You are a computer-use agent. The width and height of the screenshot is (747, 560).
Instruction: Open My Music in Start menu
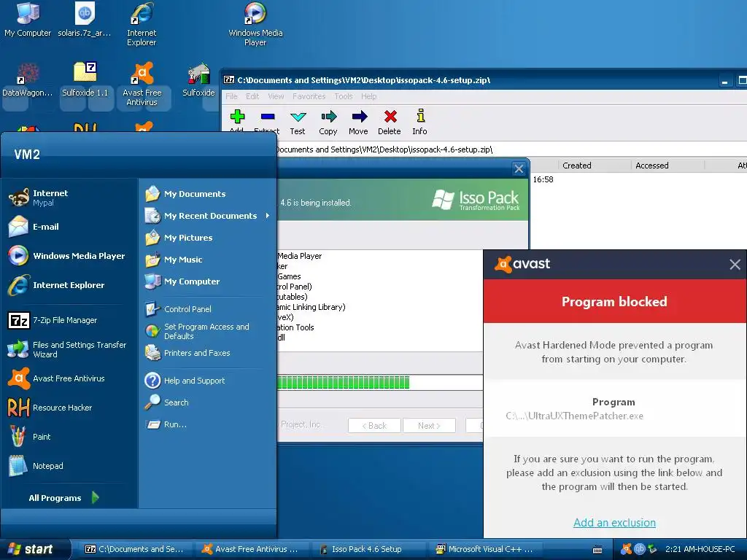207,260
